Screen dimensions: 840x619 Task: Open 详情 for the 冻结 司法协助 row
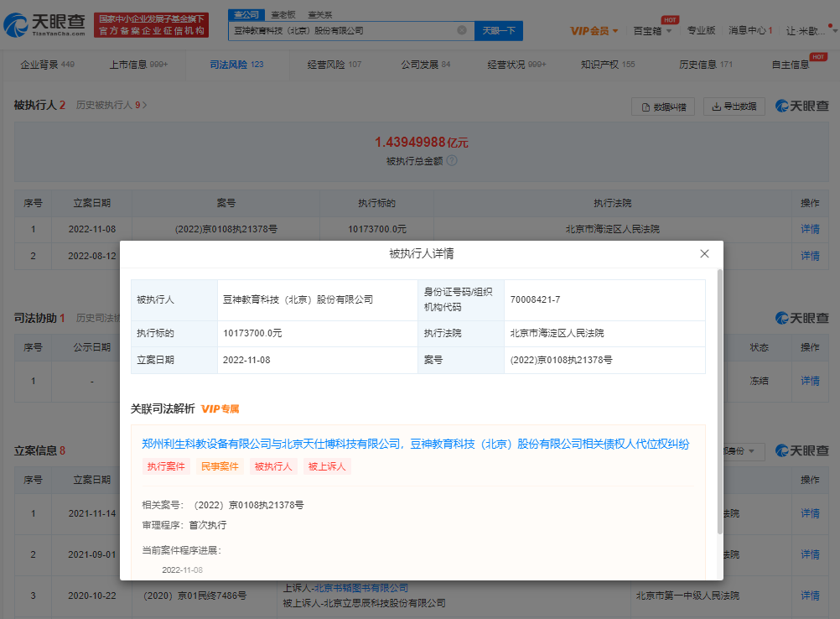pos(810,381)
